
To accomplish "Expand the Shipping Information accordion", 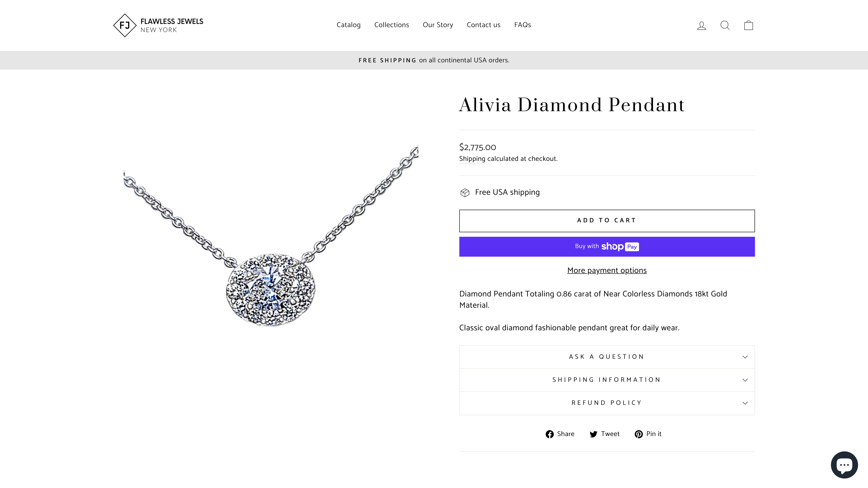I will click(606, 380).
